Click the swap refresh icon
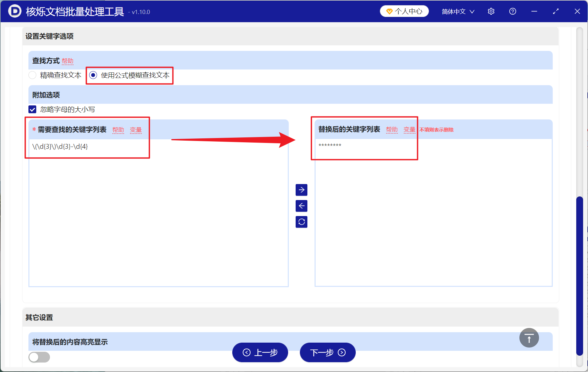This screenshot has height=372, width=588. 301,222
